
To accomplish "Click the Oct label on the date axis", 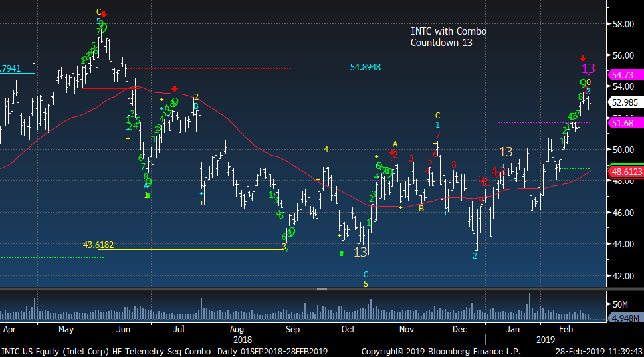I will 348,330.
